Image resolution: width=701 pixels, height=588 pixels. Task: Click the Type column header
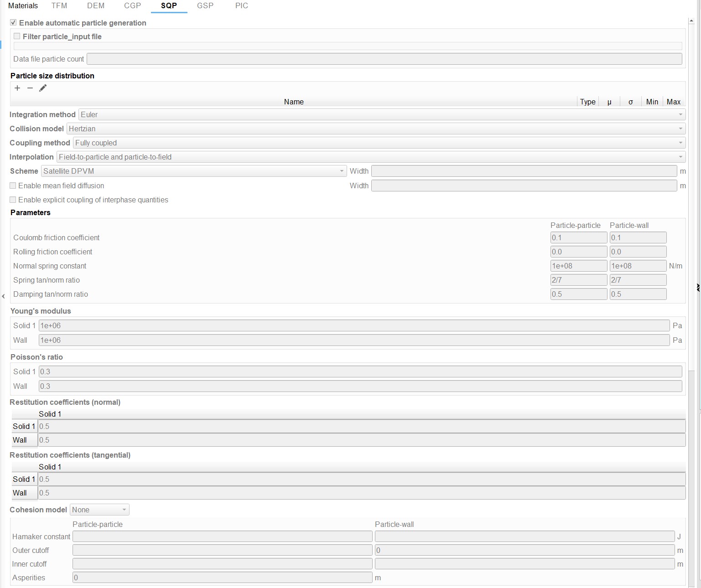click(x=587, y=102)
